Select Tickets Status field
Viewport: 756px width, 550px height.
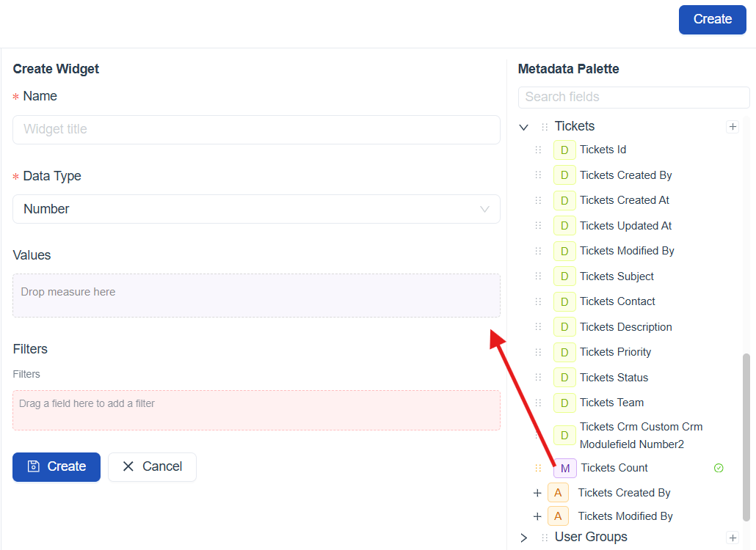(x=614, y=378)
